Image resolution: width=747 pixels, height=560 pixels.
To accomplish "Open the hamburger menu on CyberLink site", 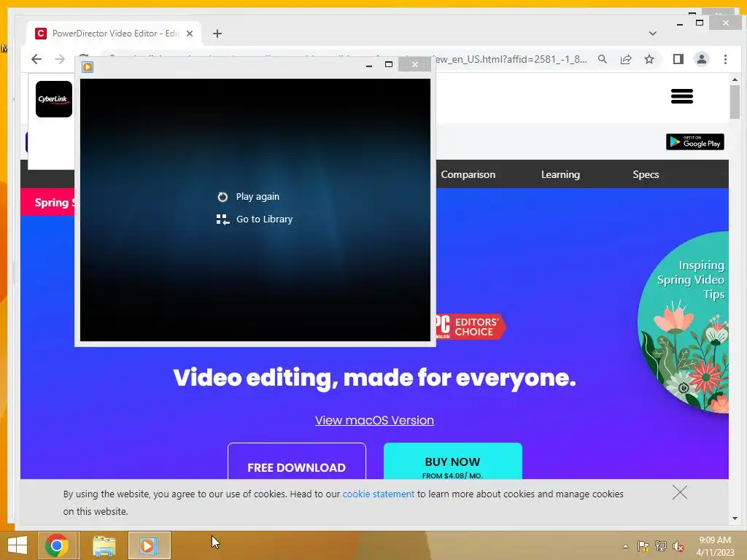I will (682, 96).
